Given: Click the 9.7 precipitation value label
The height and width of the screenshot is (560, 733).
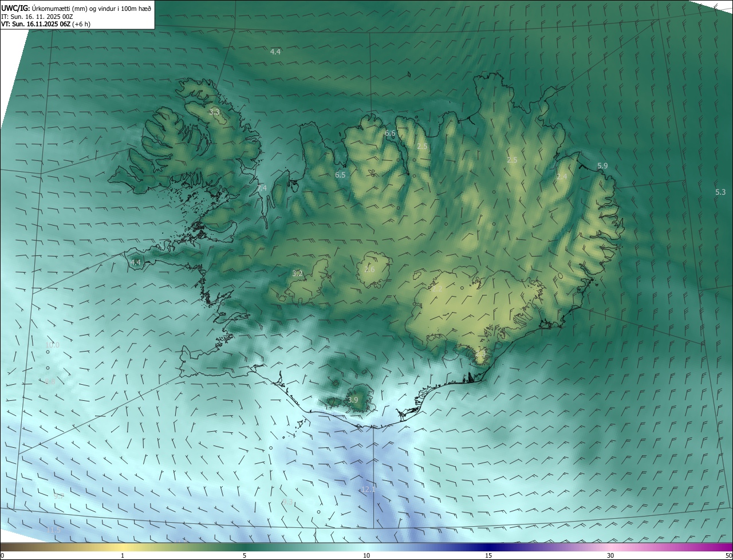Looking at the screenshot, I should tap(58, 496).
